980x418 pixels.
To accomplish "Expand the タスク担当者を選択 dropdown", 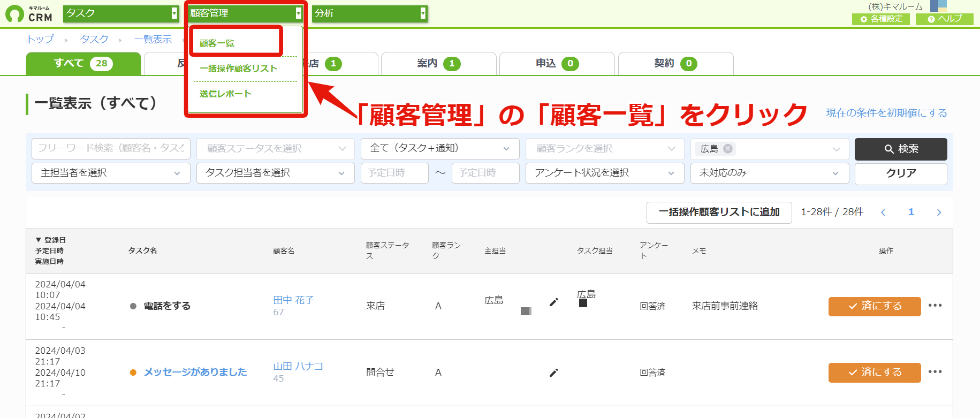I will click(276, 173).
